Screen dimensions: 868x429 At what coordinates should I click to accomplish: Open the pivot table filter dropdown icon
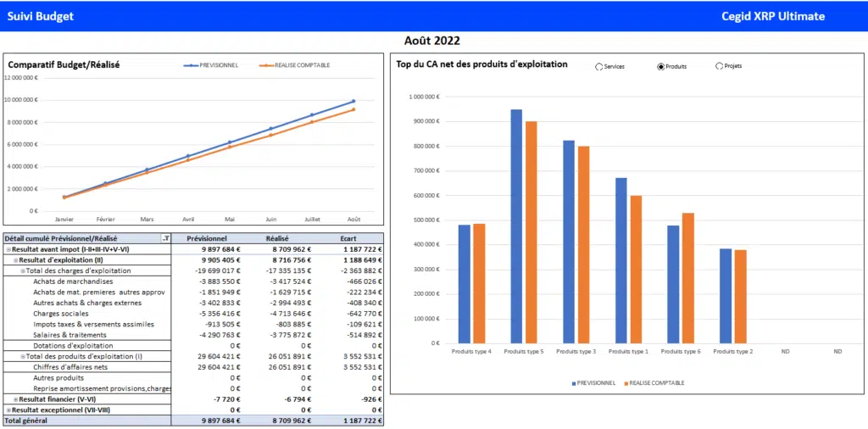pyautogui.click(x=166, y=239)
